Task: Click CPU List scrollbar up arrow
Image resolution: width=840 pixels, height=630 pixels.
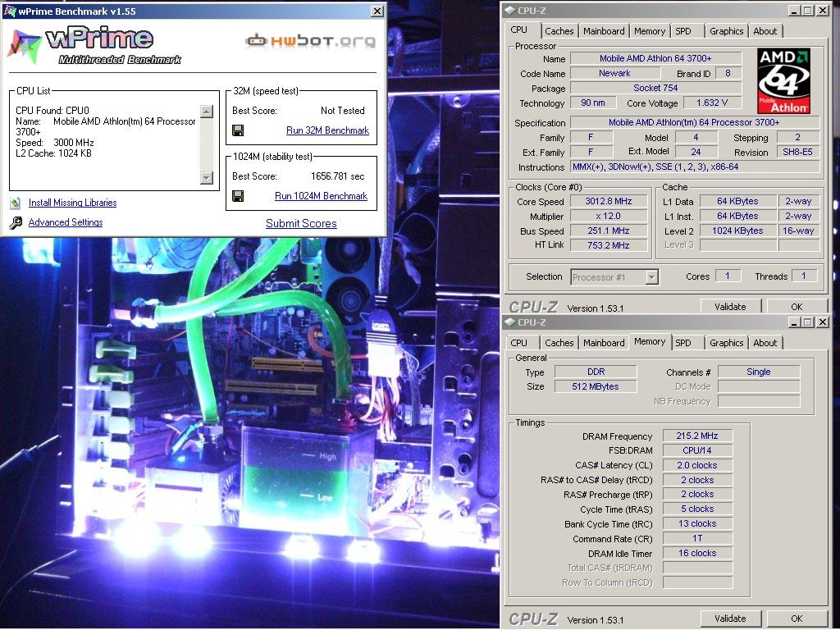Action: coord(206,112)
